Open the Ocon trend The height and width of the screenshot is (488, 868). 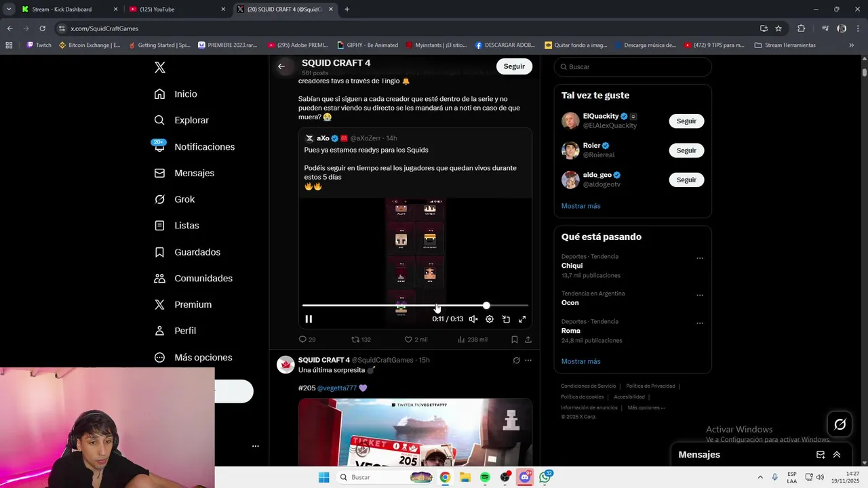[x=570, y=303]
